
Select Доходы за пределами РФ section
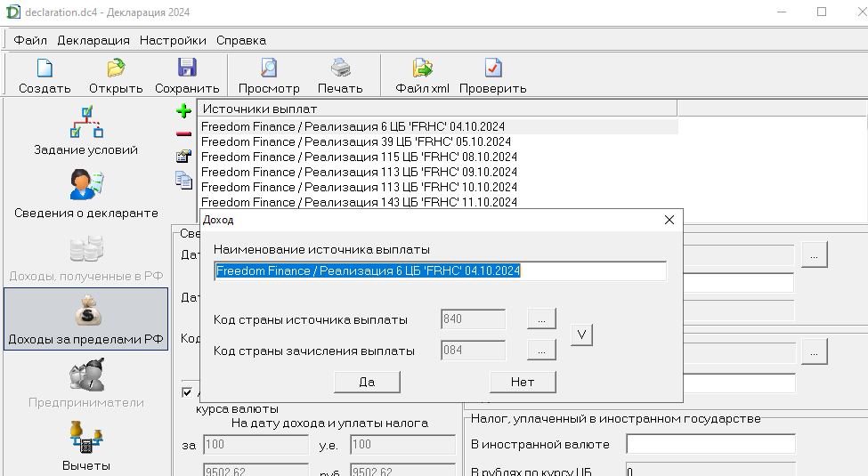tap(85, 319)
